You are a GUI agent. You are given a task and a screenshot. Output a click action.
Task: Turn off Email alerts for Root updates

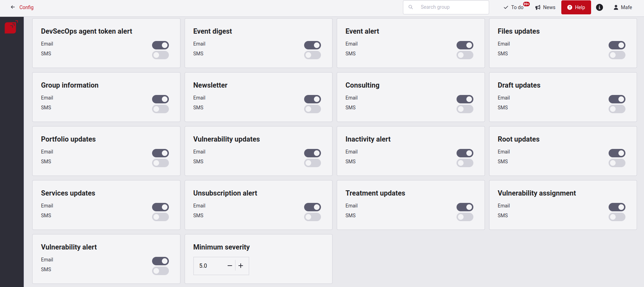coord(617,153)
